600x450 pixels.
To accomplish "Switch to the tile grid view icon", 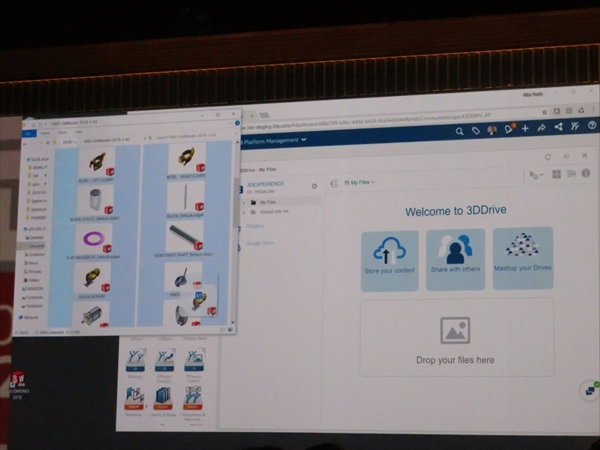I will [x=556, y=174].
